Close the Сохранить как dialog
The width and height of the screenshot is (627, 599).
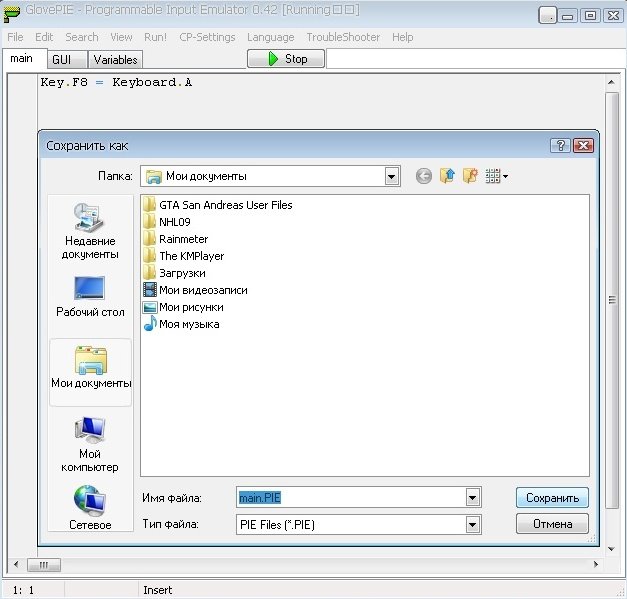pos(583,146)
